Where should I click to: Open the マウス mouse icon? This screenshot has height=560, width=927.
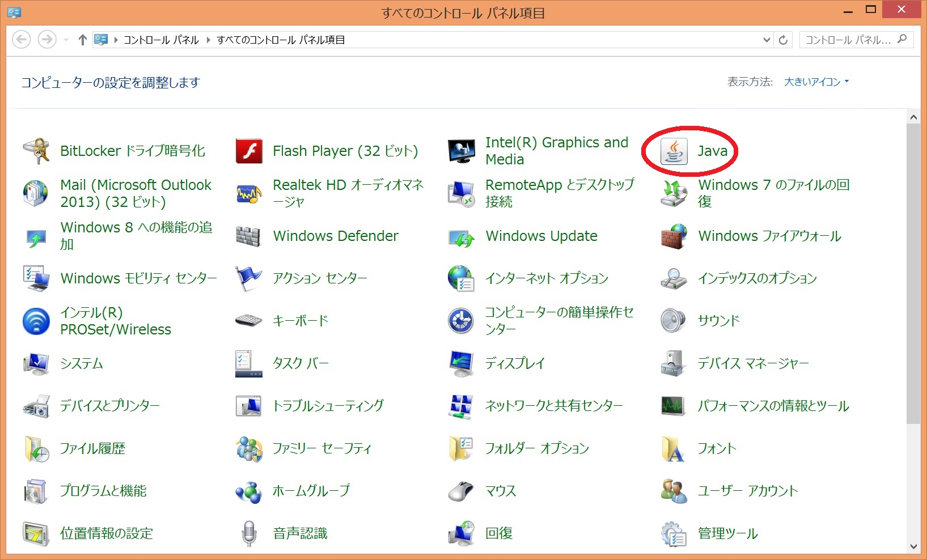click(462, 491)
